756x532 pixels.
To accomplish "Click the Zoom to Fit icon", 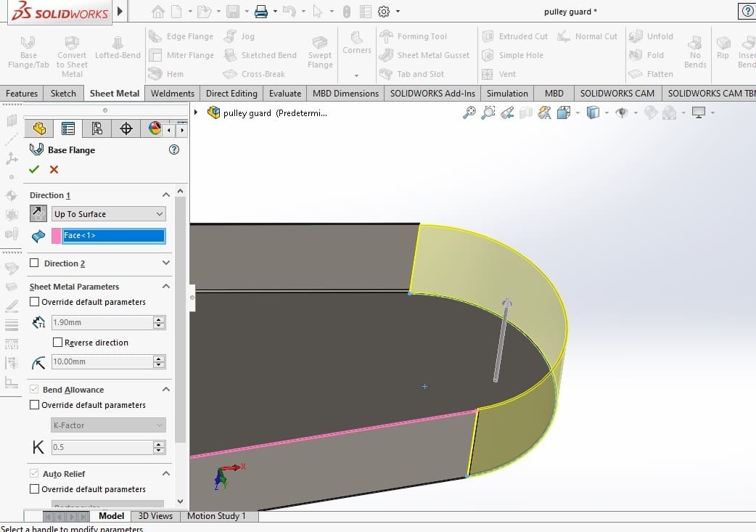I will coord(469,113).
